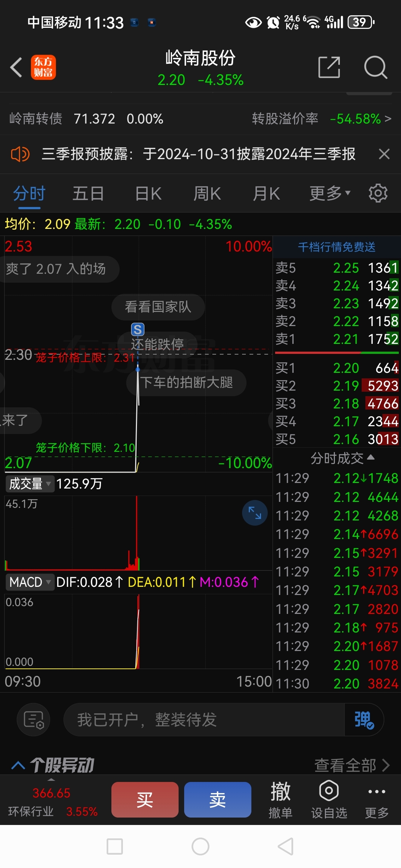Tap the 11:30 trade of 3824
Screen dimensions: 401x868
coord(337,683)
